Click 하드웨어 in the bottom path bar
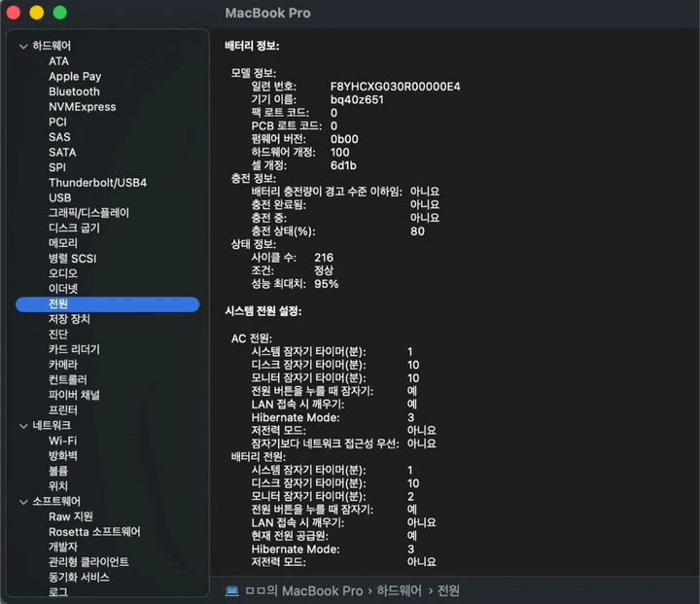700x604 pixels. pyautogui.click(x=400, y=591)
